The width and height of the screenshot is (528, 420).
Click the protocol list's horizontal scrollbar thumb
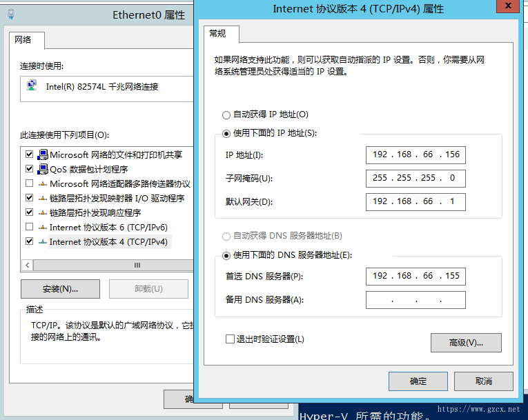click(114, 266)
